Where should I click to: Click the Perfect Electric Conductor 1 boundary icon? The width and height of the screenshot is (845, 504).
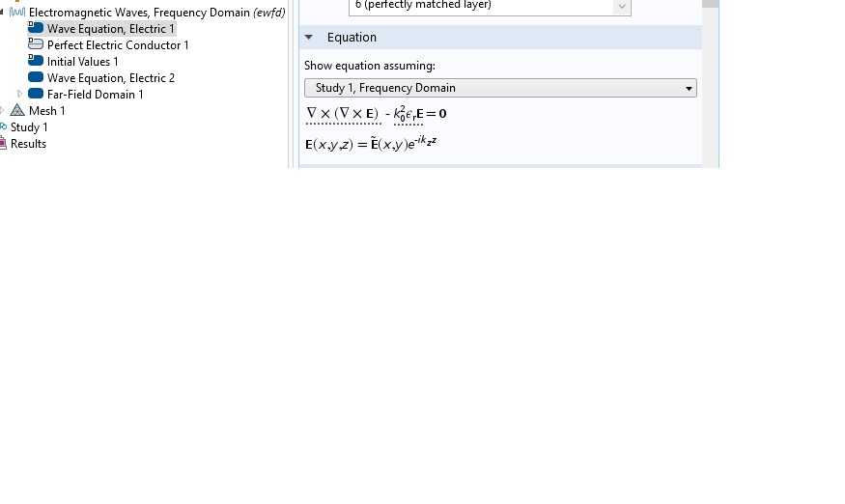click(36, 44)
